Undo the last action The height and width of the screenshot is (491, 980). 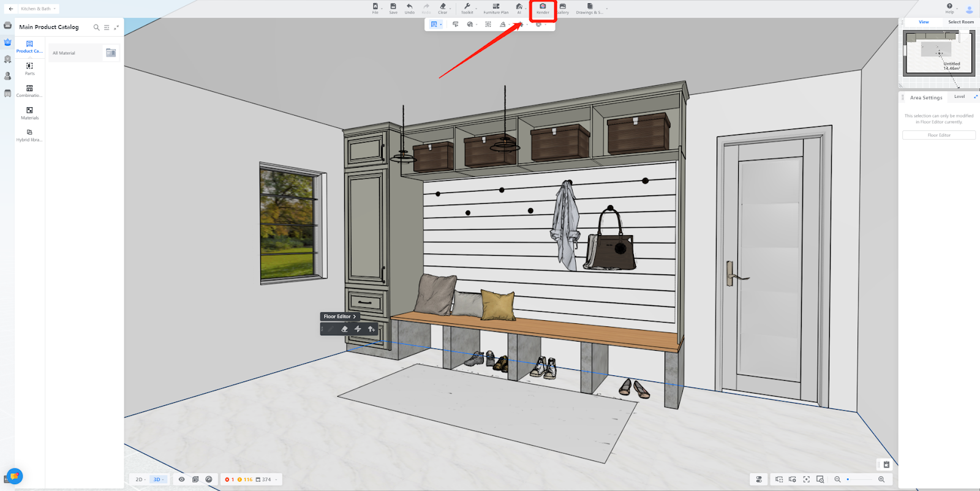pyautogui.click(x=409, y=9)
